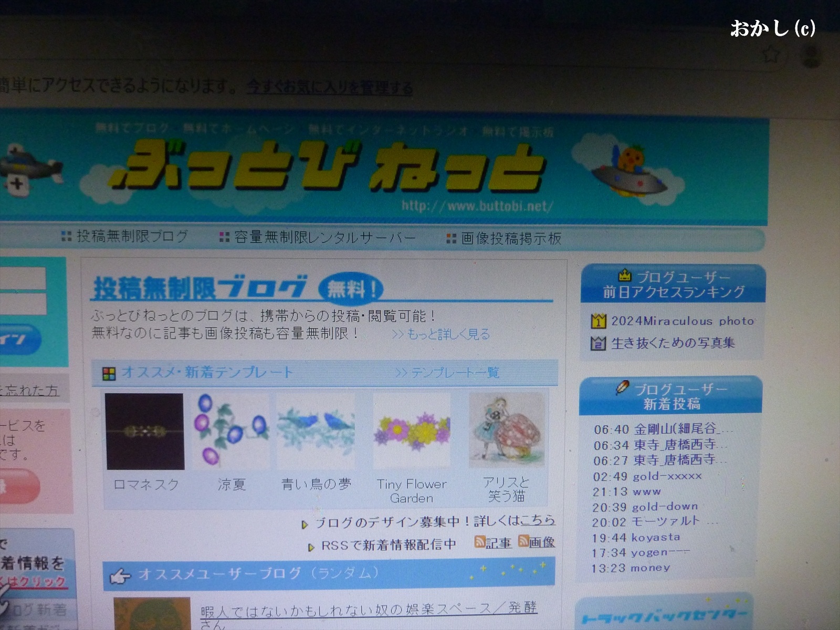Click the RSS 記事 feed icon
The height and width of the screenshot is (630, 840).
click(x=479, y=541)
